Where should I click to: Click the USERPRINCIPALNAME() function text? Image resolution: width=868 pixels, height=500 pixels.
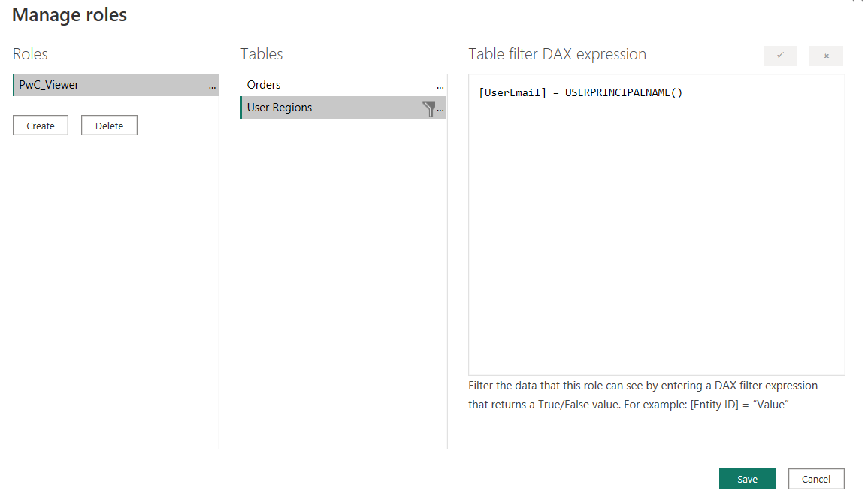coord(623,93)
